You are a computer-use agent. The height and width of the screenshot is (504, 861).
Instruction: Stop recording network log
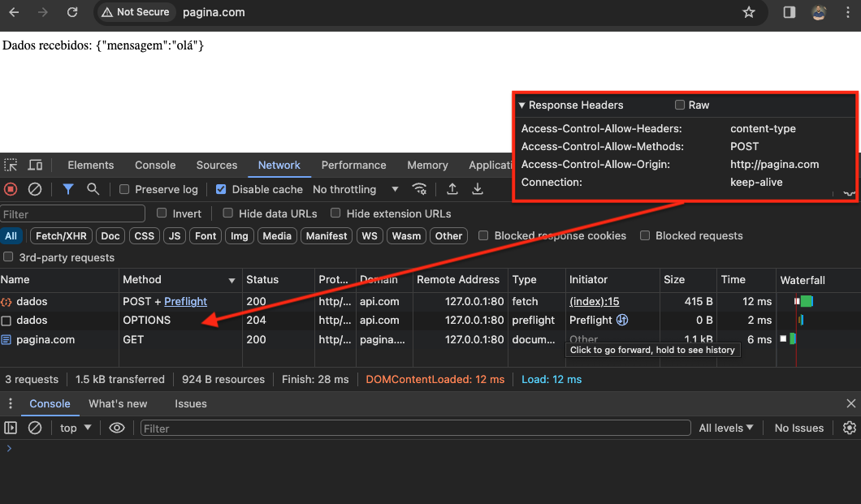click(x=11, y=189)
